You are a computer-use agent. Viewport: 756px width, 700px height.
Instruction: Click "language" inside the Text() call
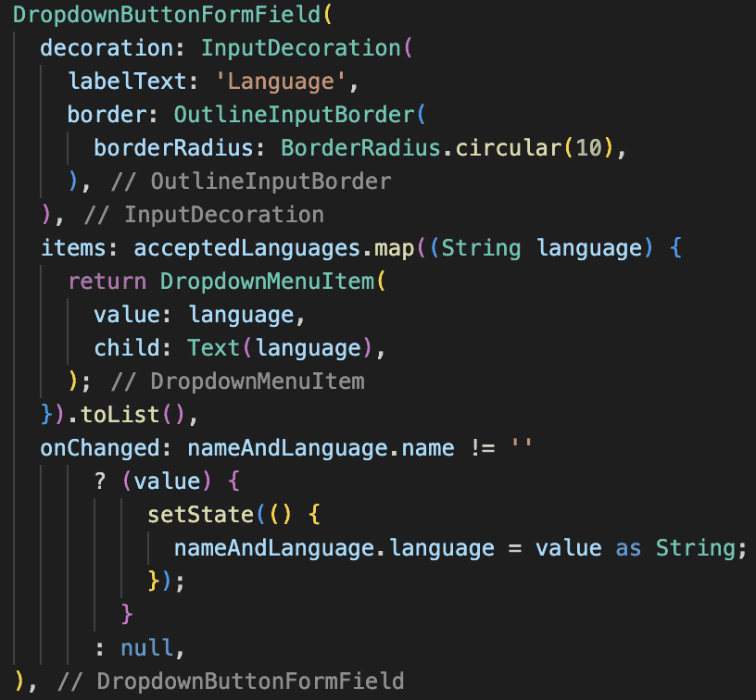click(308, 348)
